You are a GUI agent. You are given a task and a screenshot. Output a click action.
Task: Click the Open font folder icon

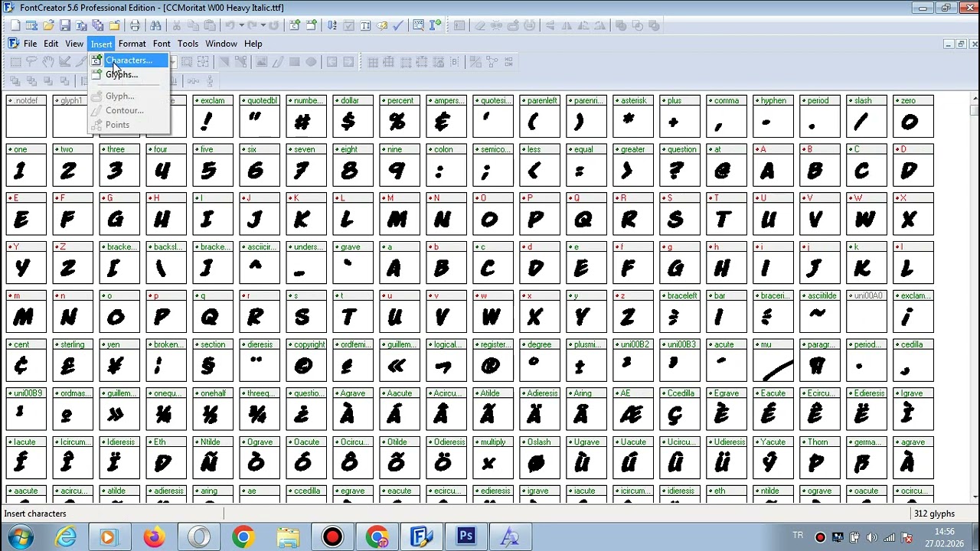[48, 25]
